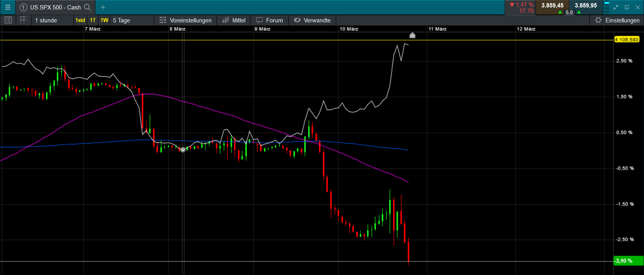Click the red 57,78 points change
This screenshot has width=644, height=275.
pyautogui.click(x=527, y=11)
